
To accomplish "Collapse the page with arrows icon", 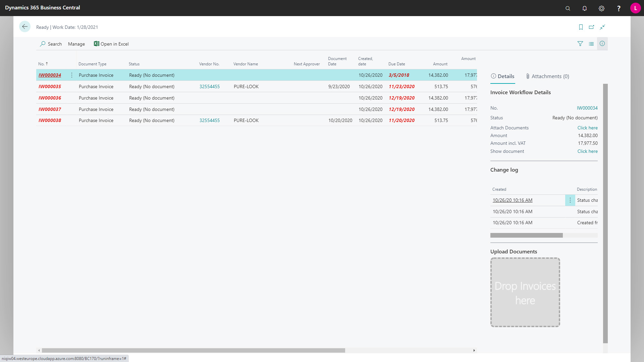I will (x=602, y=27).
